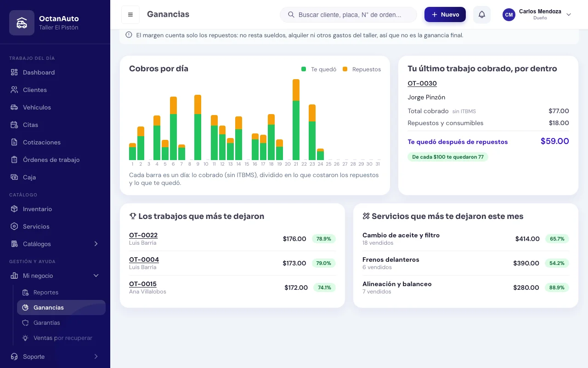Image resolution: width=588 pixels, height=368 pixels.
Task: Click the Reportes icon in the submenu
Action: (x=25, y=292)
